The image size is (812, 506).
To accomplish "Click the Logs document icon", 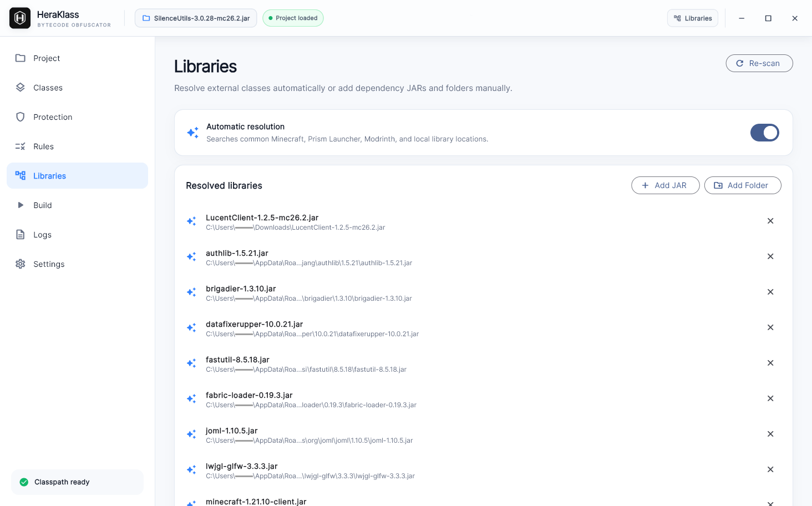I will (21, 234).
